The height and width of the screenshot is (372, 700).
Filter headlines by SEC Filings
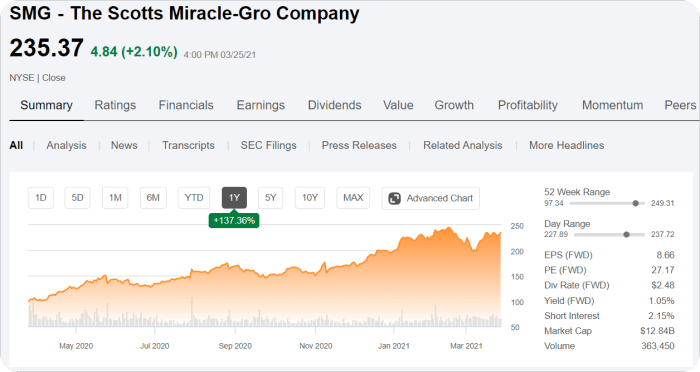tap(268, 146)
